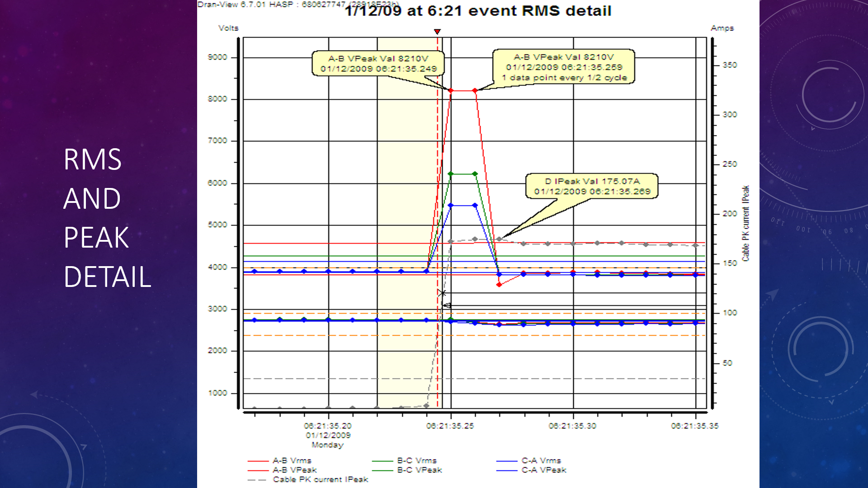This screenshot has width=868, height=488.
Task: Click the Amps axis label
Action: [722, 28]
